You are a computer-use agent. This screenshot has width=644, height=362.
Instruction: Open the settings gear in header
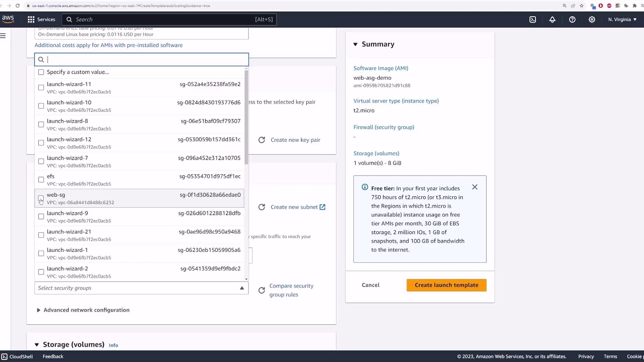(x=592, y=19)
